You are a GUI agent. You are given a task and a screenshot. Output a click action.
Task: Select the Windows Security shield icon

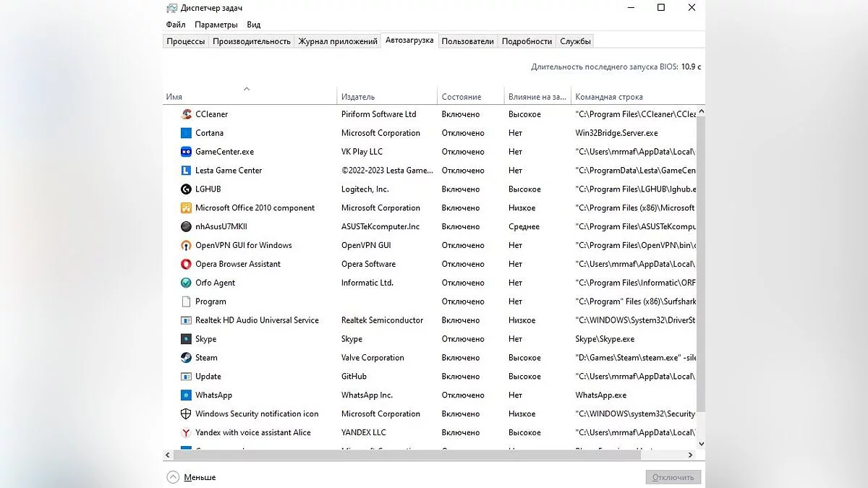tap(186, 414)
